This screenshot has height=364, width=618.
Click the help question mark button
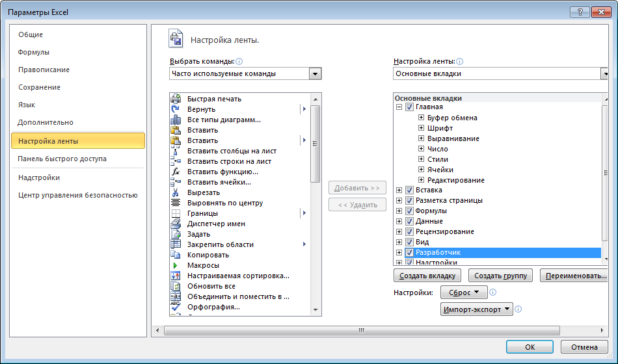point(580,12)
